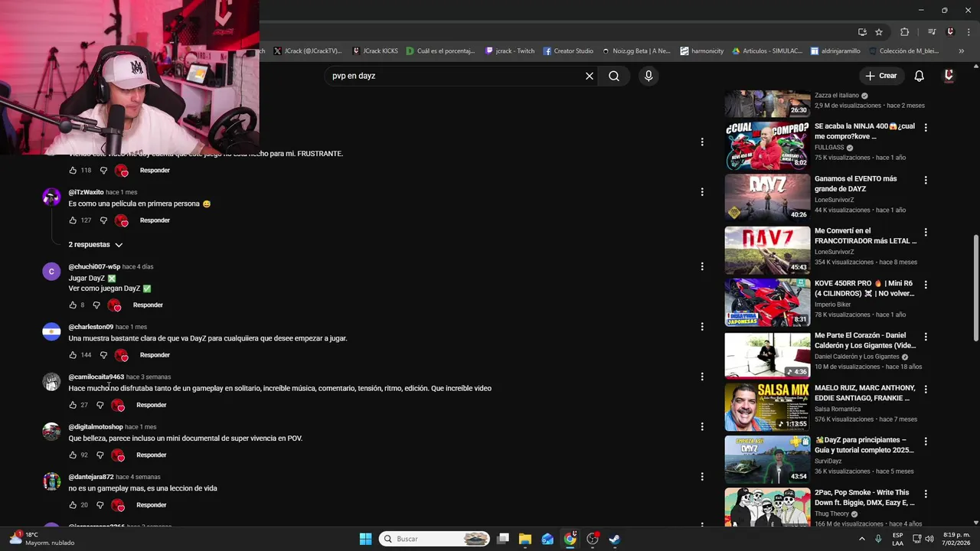The image size is (980, 551).
Task: Open YouTube notifications bell
Action: [x=919, y=76]
